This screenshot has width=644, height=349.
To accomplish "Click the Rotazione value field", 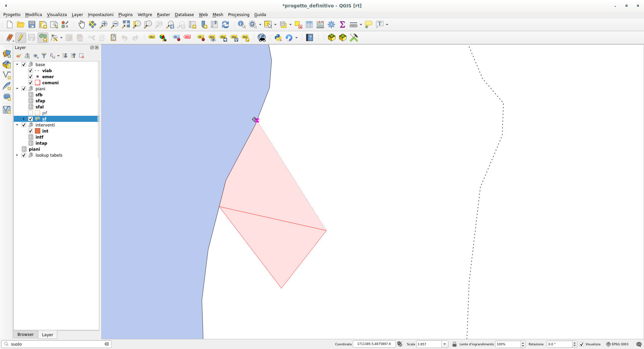I will pos(559,344).
